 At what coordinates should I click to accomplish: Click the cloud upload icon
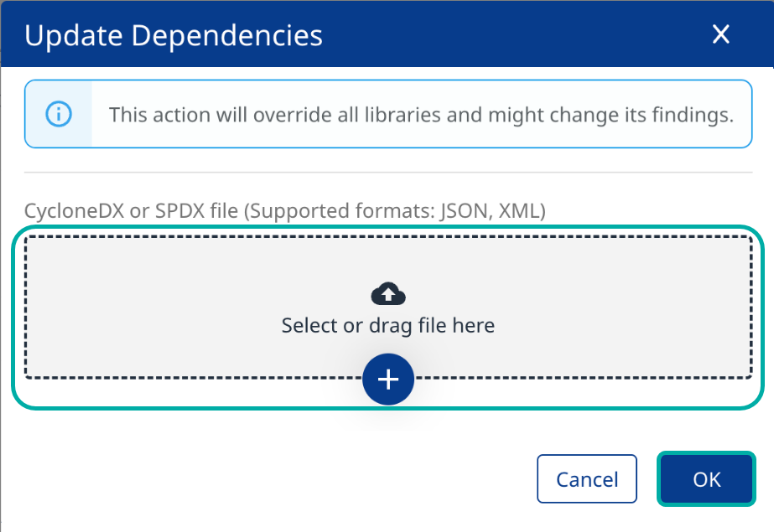click(387, 294)
